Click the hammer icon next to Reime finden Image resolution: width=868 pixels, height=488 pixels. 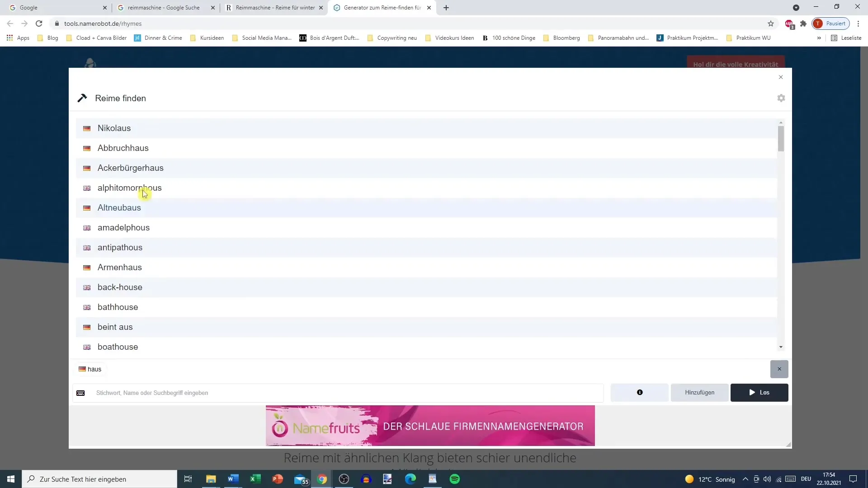82,98
